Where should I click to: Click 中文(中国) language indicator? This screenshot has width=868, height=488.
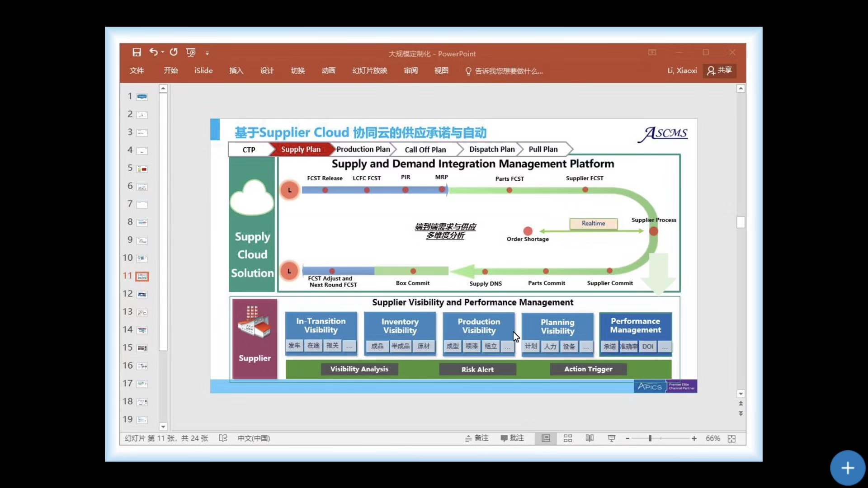(x=254, y=438)
